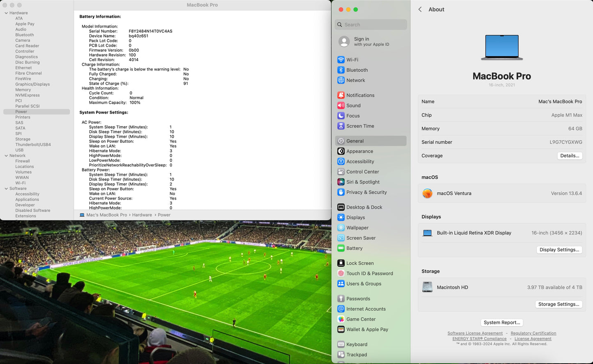Open Focus moon icon
The width and height of the screenshot is (593, 364).
[341, 116]
